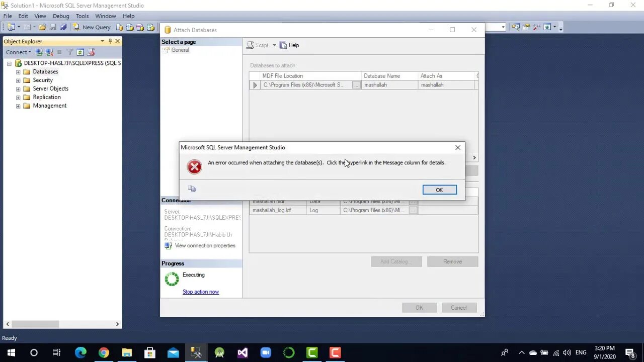Expand the Replication folder
The width and height of the screenshot is (644, 362).
(18, 98)
